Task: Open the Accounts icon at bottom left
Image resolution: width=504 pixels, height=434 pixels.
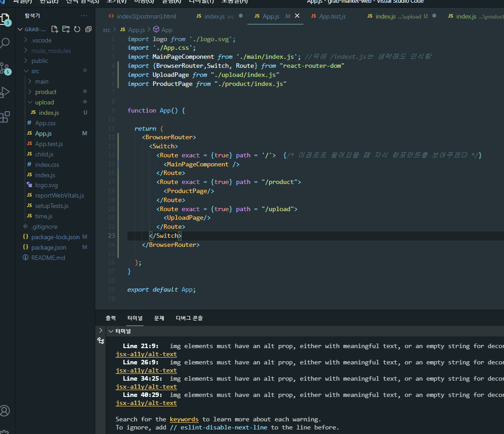Action: [x=5, y=410]
